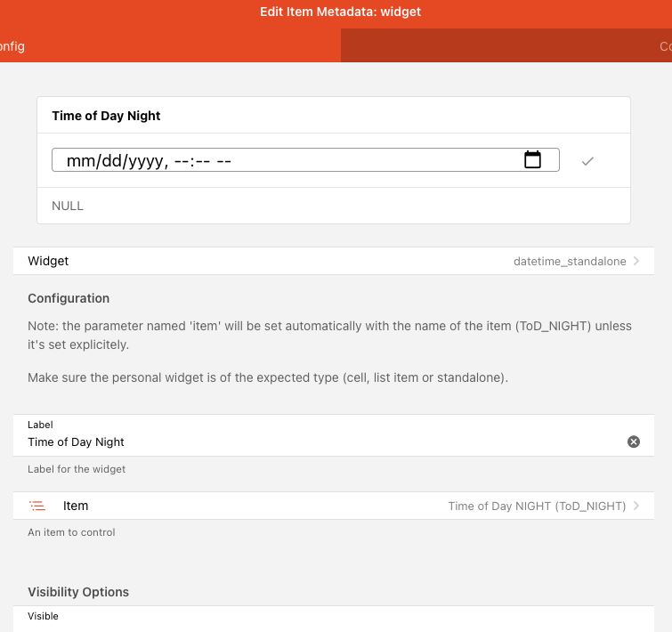Open the Time of Day NIGHT item picker
672x632 pixels.
[x=536, y=506]
